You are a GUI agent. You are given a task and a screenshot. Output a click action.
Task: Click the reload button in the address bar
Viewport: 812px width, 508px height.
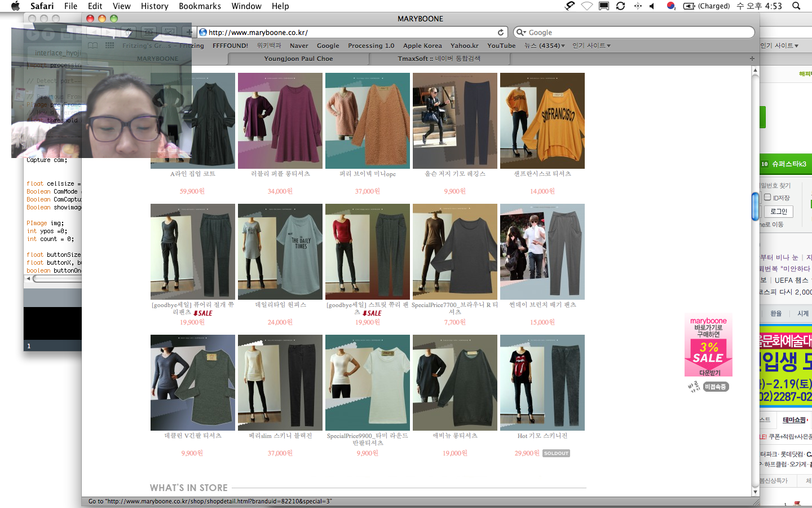click(500, 33)
